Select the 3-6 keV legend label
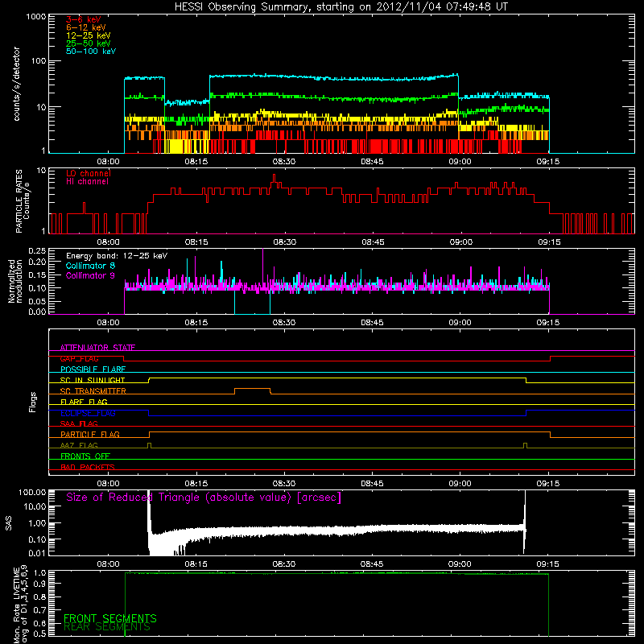This screenshot has width=644, height=644. [83, 19]
